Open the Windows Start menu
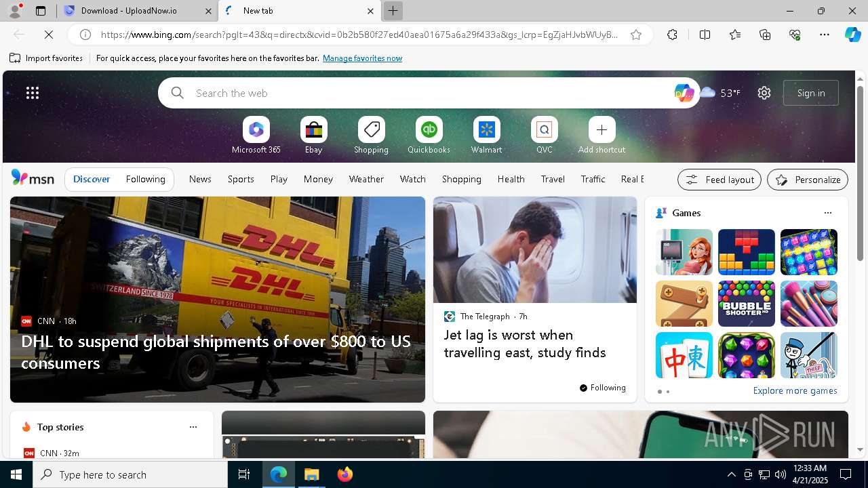Screen dimensions: 868x488 (x=16, y=474)
